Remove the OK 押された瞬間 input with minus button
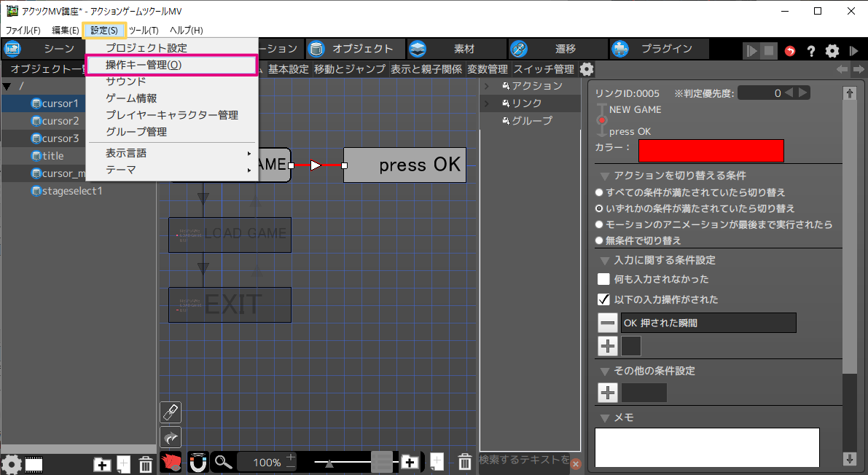This screenshot has height=475, width=868. click(x=607, y=323)
